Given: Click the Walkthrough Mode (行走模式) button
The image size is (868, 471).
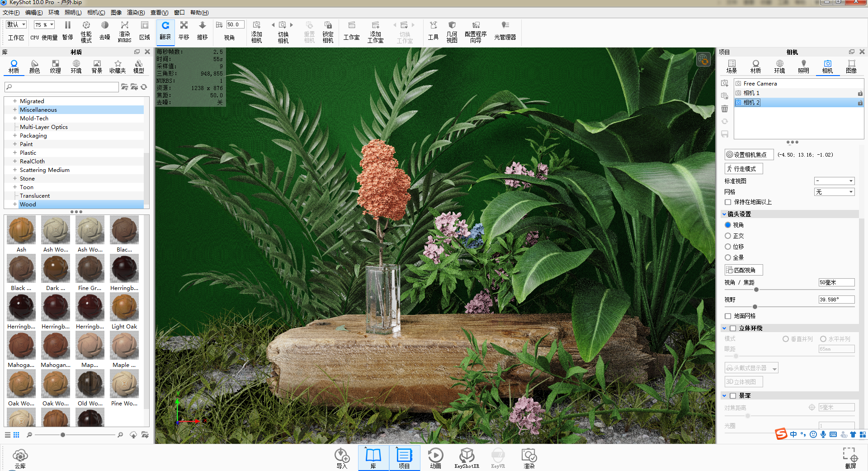Looking at the screenshot, I should coord(744,169).
